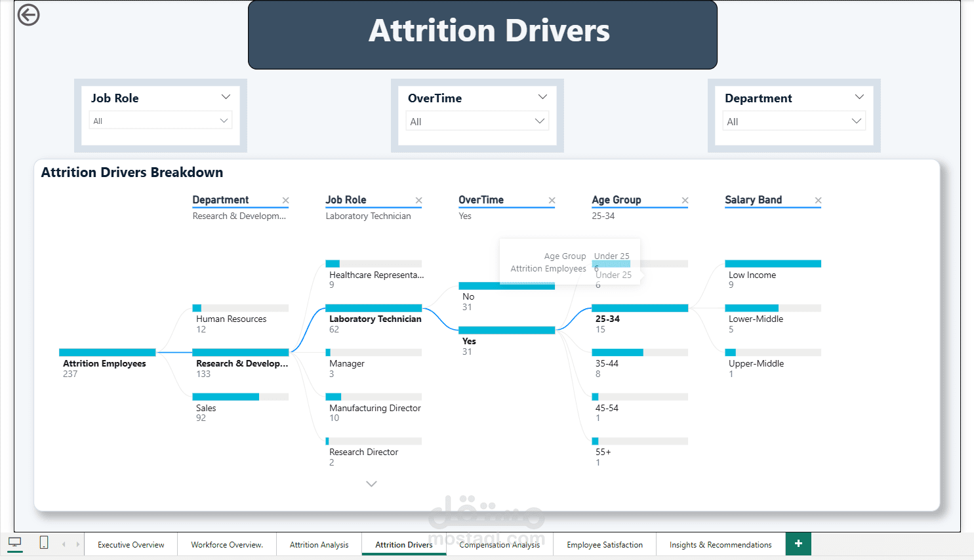Screen dimensions: 974x560
Task: Select the Manufacturing Director node
Action: (374, 408)
